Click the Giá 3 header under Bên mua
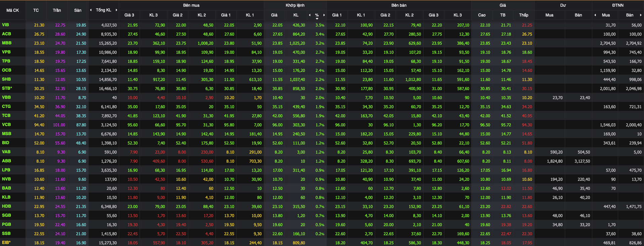 point(129,15)
